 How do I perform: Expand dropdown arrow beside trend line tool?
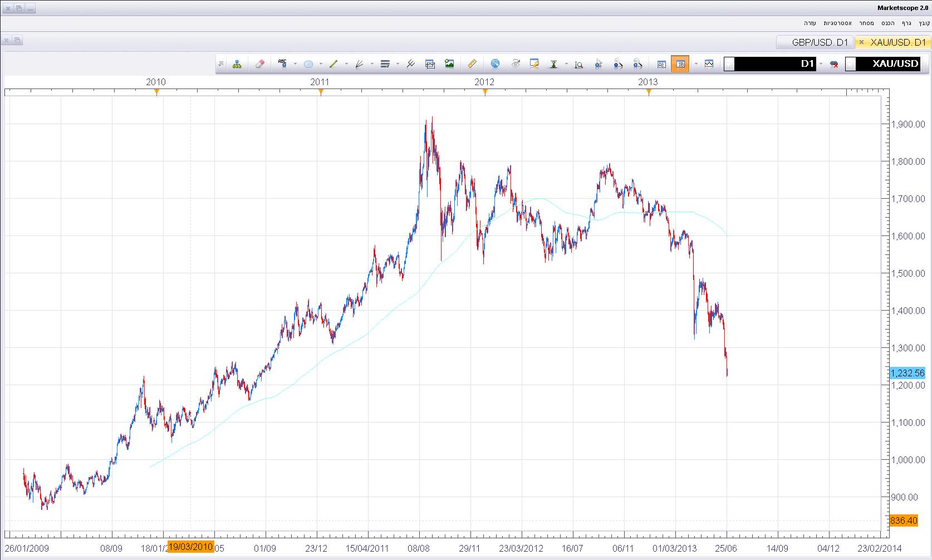346,64
